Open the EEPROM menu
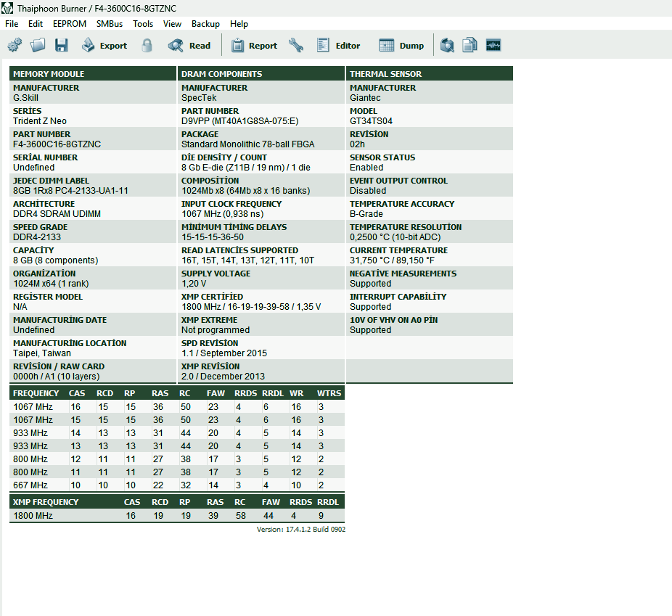 point(70,24)
